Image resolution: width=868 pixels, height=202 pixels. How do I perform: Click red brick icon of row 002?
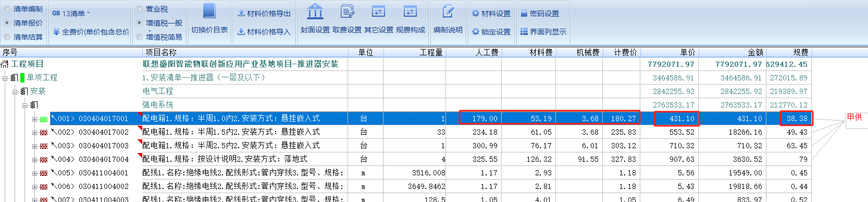click(x=44, y=133)
